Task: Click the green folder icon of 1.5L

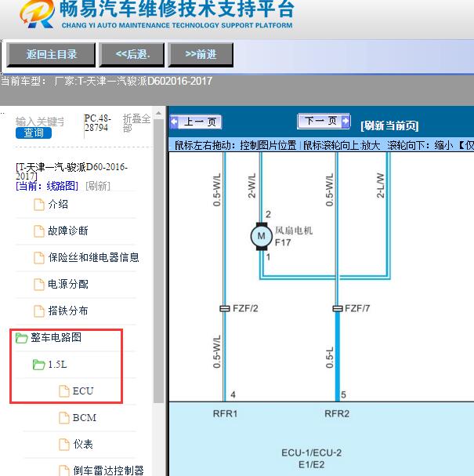Action: (38, 365)
